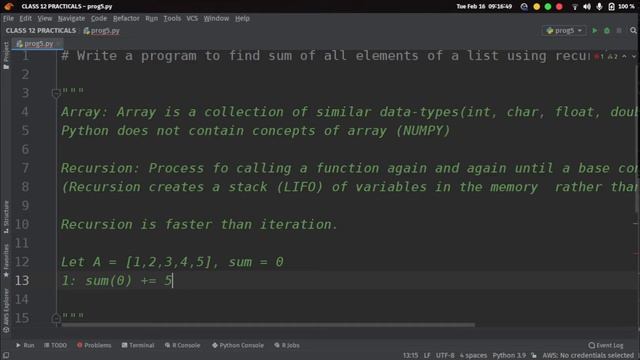This screenshot has height=360, width=640.
Task: Open the Problems tool window
Action: click(94, 345)
